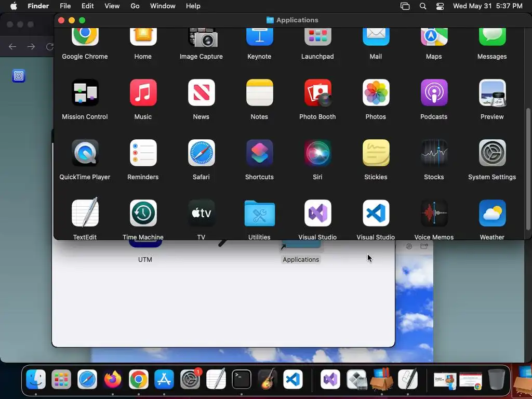Select QuickTime Player app icon

pos(85,153)
